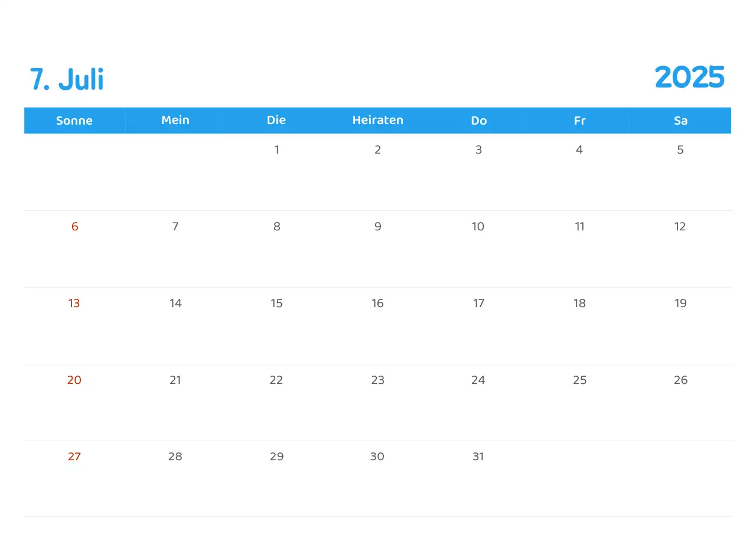Image resolution: width=756 pixels, height=541 pixels.
Task: Select the red date 27
Action: pos(74,457)
